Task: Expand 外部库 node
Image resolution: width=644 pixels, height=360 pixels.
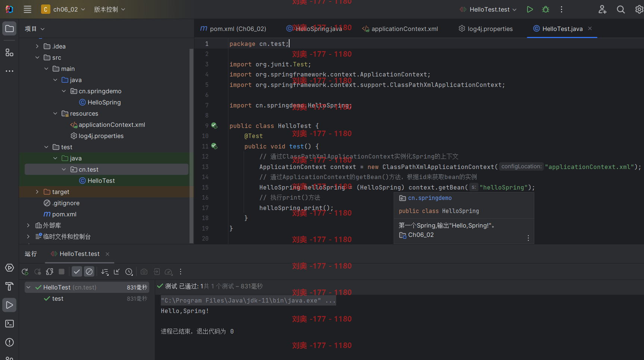Action: 28,225
